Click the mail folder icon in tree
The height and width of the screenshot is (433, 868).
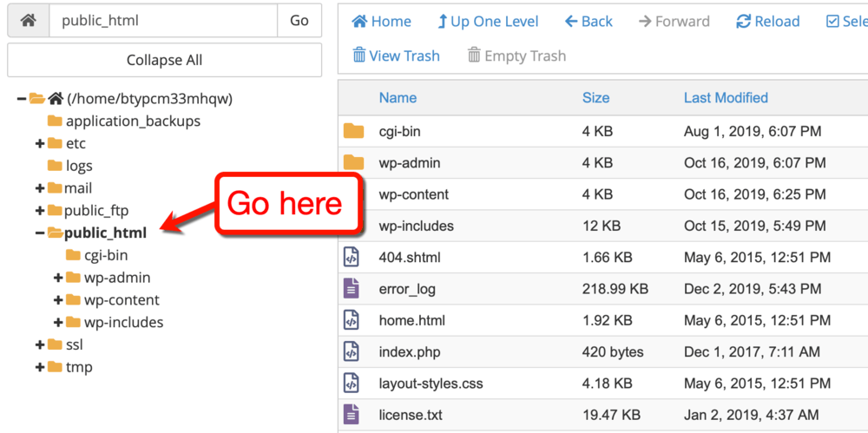point(54,188)
